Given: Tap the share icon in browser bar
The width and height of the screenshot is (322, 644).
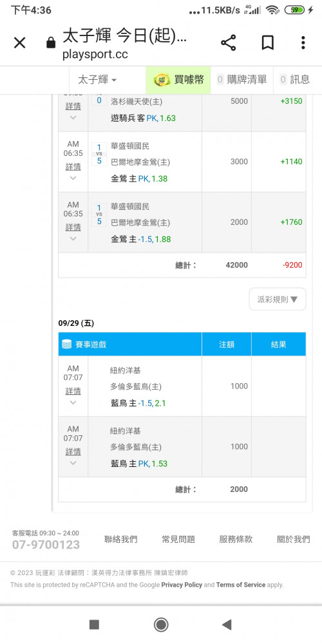Looking at the screenshot, I should [229, 43].
